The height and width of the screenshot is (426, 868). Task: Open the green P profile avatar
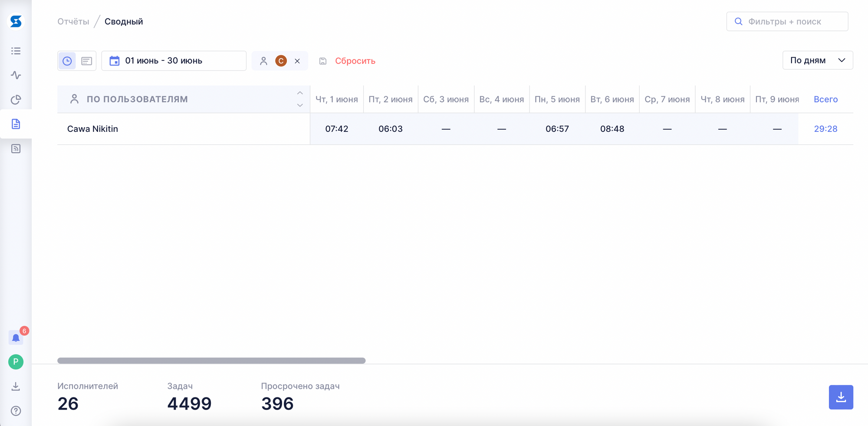pyautogui.click(x=16, y=362)
